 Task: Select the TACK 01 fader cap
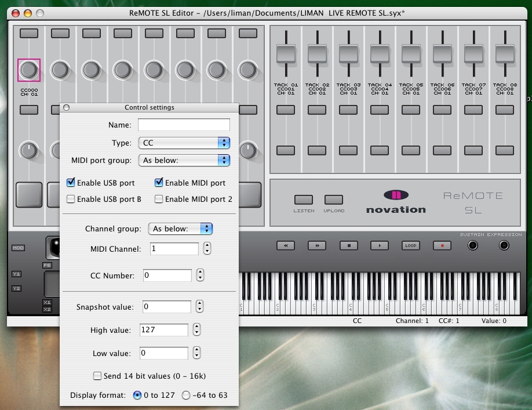286,53
